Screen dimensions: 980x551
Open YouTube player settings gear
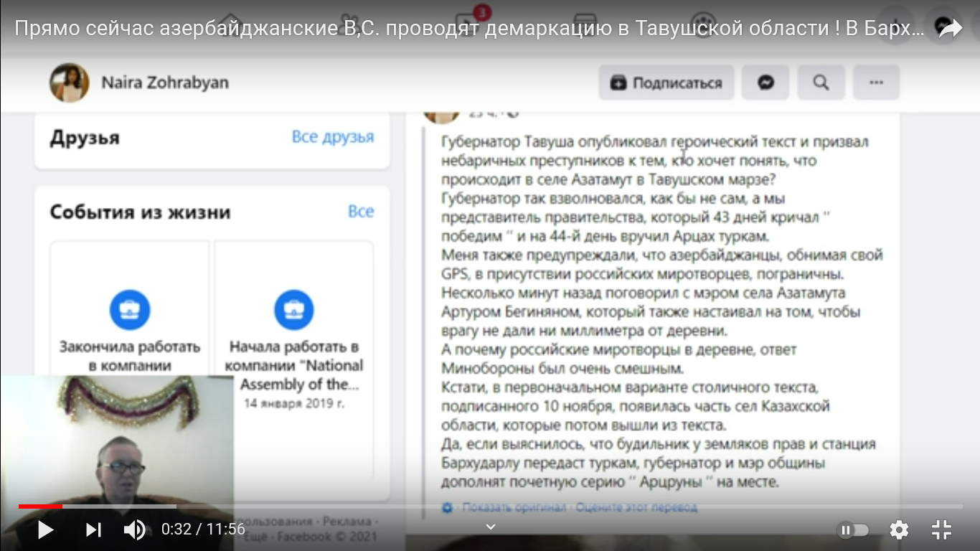pyautogui.click(x=899, y=530)
